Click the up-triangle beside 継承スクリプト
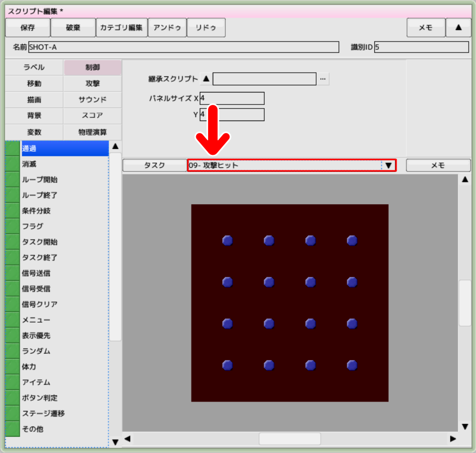The image size is (476, 453). click(206, 79)
